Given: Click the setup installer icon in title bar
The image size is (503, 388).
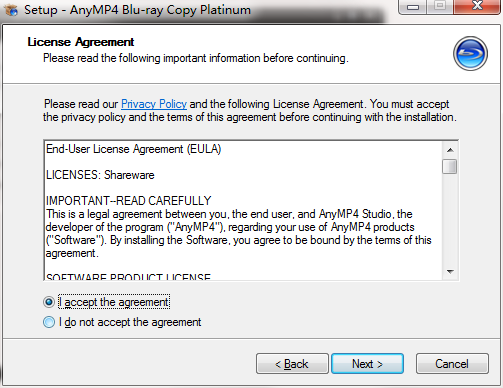Looking at the screenshot, I should pyautogui.click(x=11, y=10).
